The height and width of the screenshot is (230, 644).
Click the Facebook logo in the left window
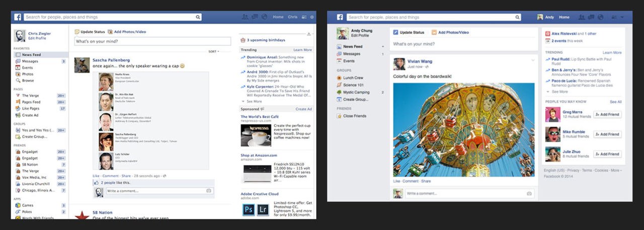click(18, 17)
